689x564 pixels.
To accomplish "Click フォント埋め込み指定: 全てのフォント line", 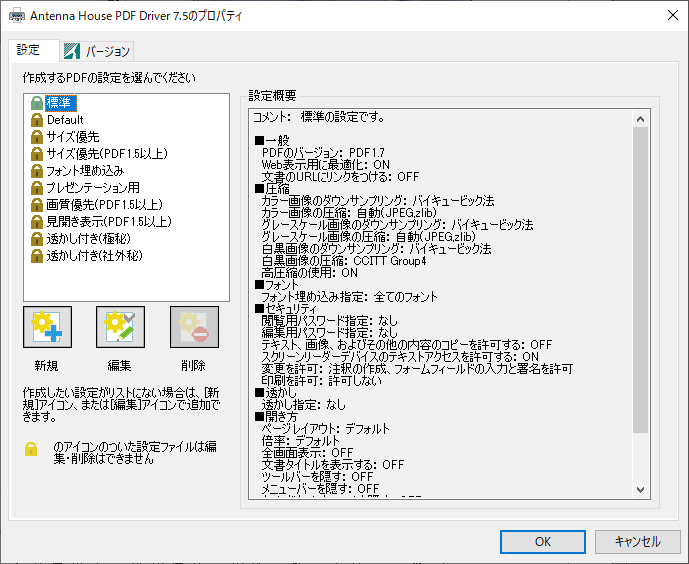I will [349, 297].
